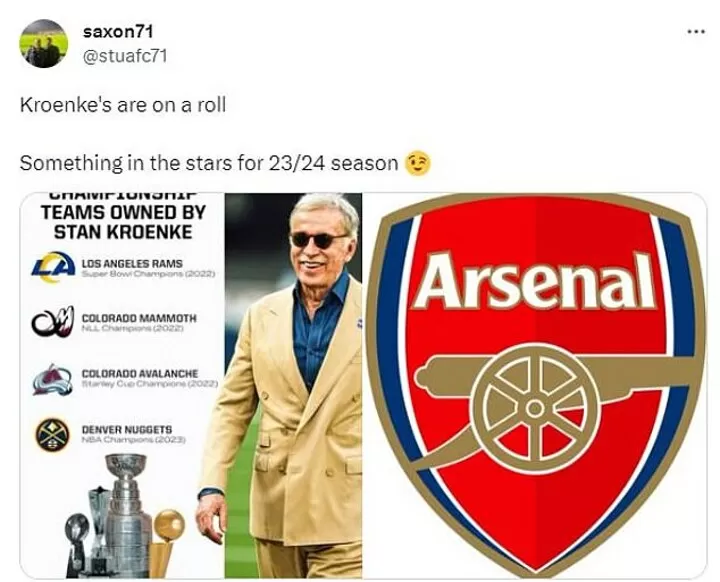Click the winking face emoji

[x=417, y=164]
